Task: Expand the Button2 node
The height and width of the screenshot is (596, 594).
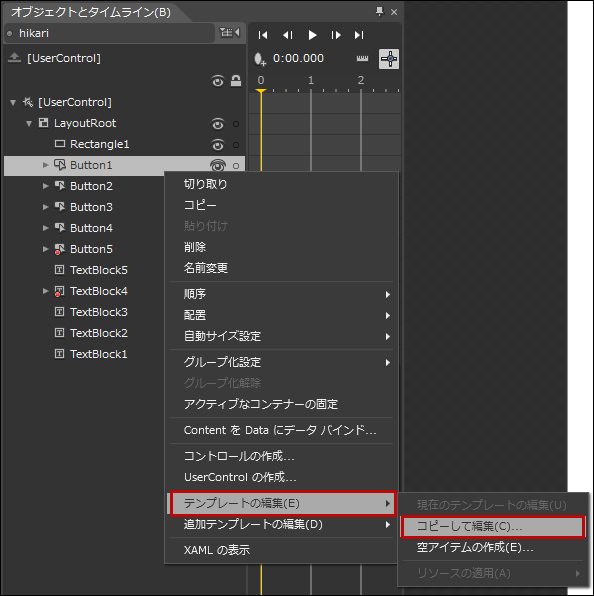Action: click(x=46, y=186)
